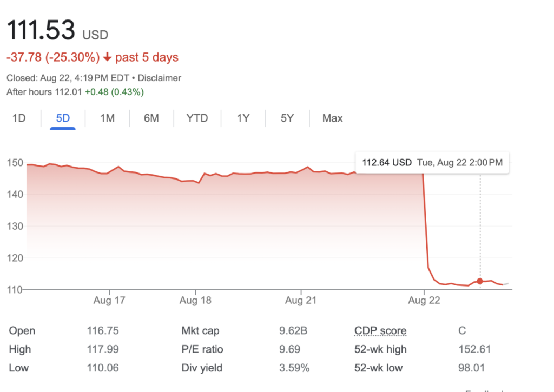Viewport: 554px width, 392px height.
Task: Click the red down arrow indicator
Action: pos(108,57)
